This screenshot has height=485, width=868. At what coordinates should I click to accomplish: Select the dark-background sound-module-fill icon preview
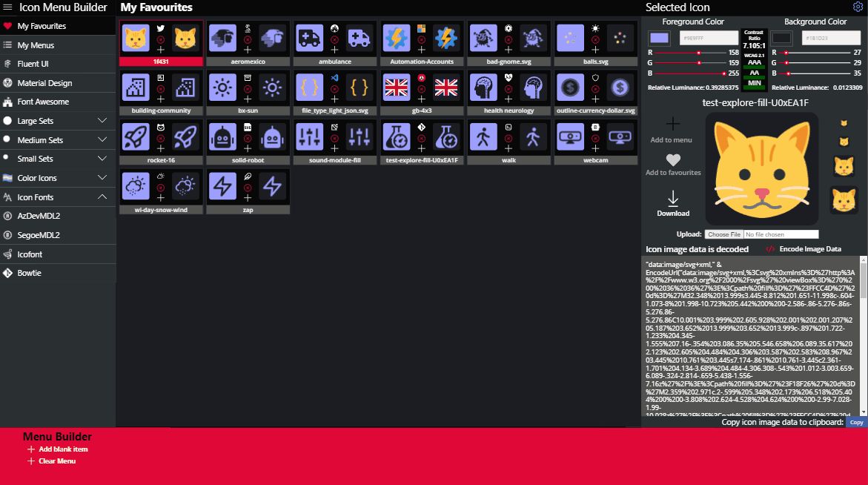[360, 136]
